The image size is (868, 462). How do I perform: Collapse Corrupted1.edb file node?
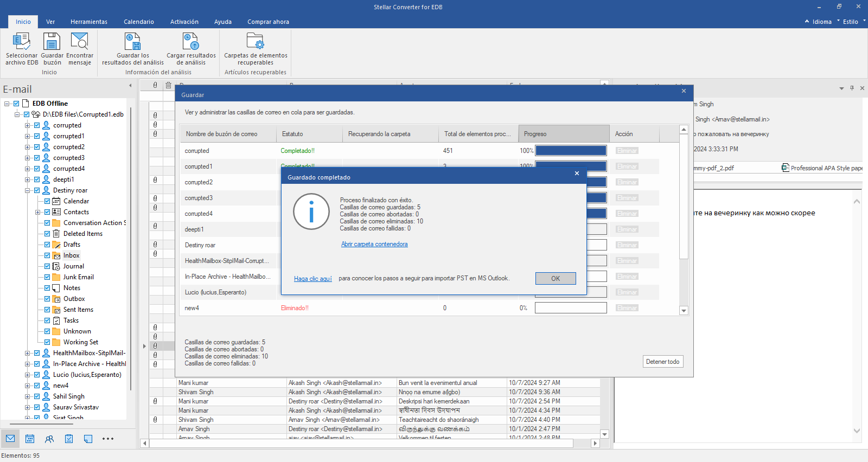click(x=17, y=114)
